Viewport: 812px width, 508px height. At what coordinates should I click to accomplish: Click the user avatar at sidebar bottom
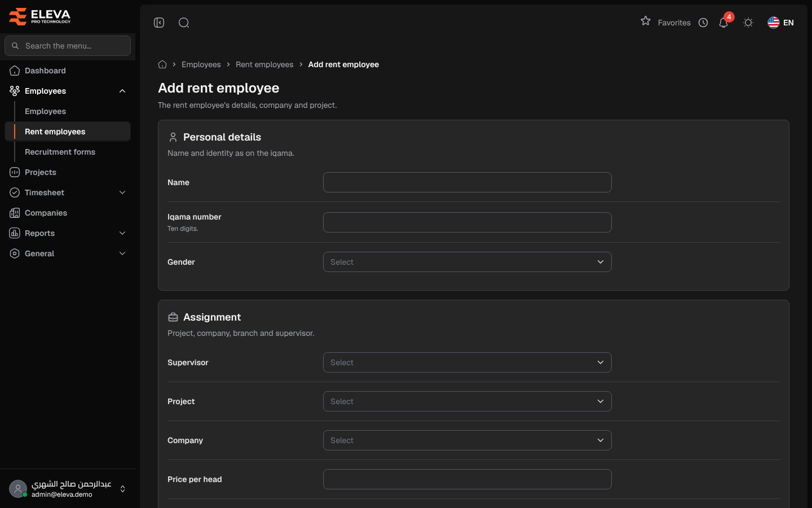(x=18, y=489)
